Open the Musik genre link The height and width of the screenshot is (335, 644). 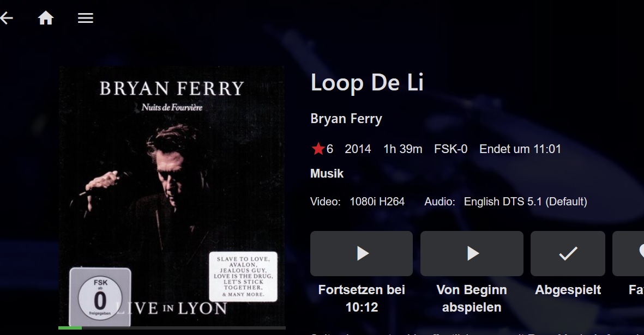pyautogui.click(x=327, y=173)
